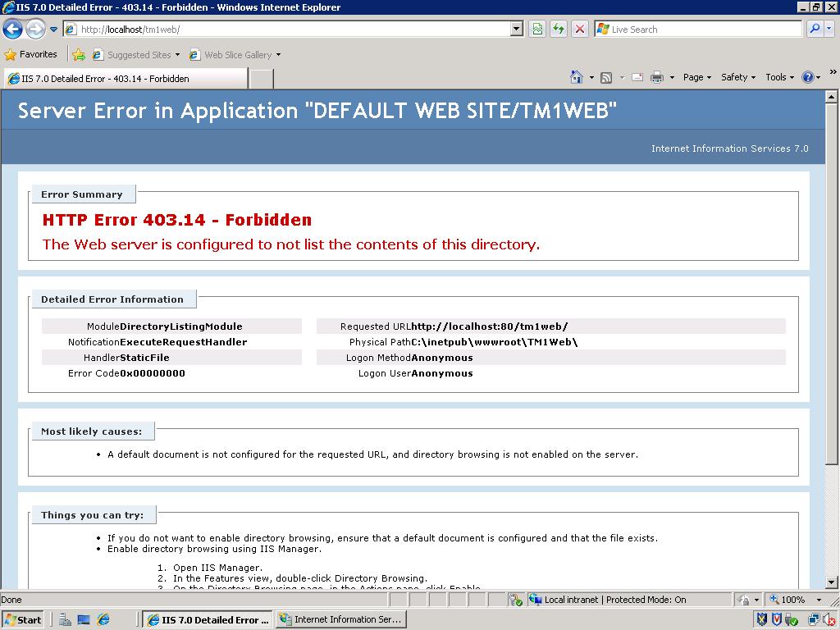This screenshot has height=630, width=840.
Task: Click the vertical scrollbar up arrow
Action: click(x=831, y=97)
